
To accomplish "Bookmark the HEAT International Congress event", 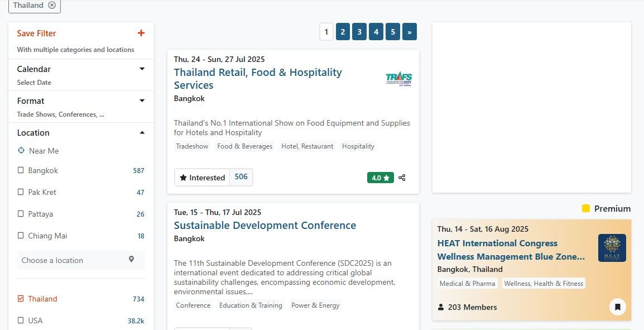I will [617, 307].
